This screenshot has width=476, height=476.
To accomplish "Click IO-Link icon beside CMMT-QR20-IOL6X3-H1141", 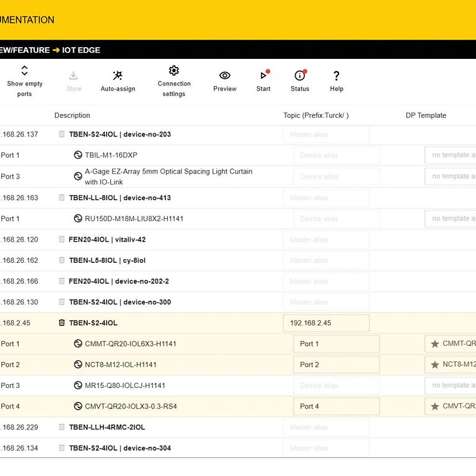I will click(x=78, y=344).
